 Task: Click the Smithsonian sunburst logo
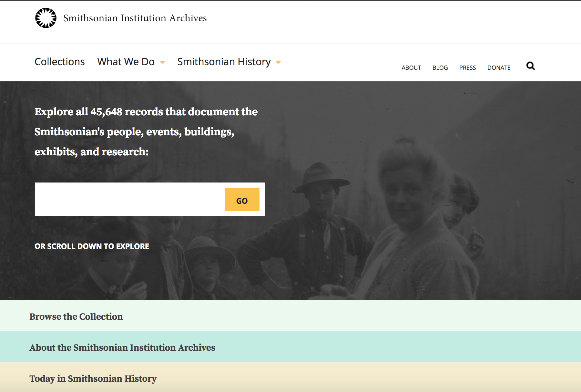tap(46, 18)
